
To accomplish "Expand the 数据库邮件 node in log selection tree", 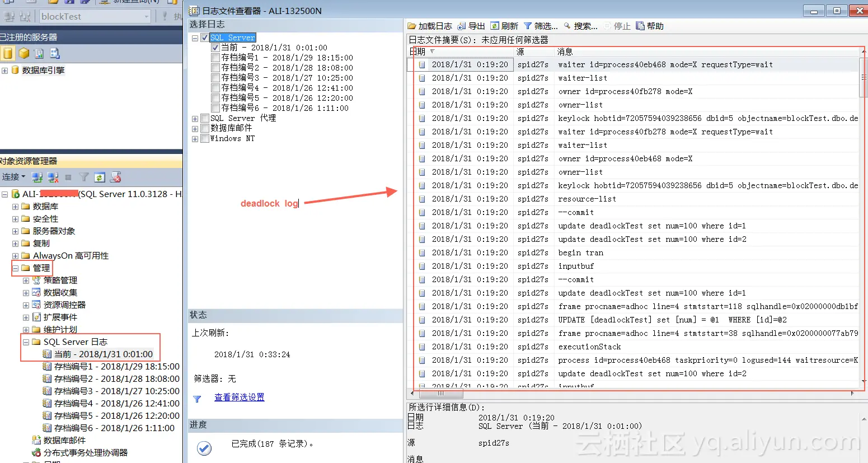I will tap(195, 129).
